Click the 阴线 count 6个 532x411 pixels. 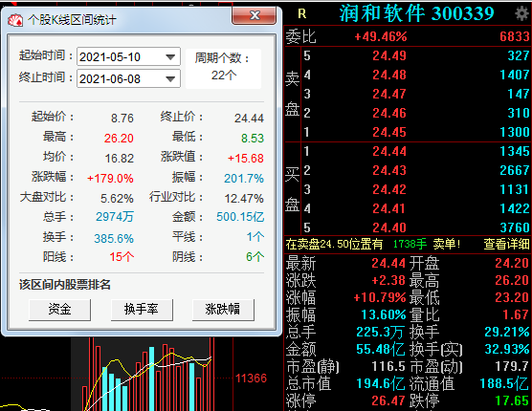point(255,257)
